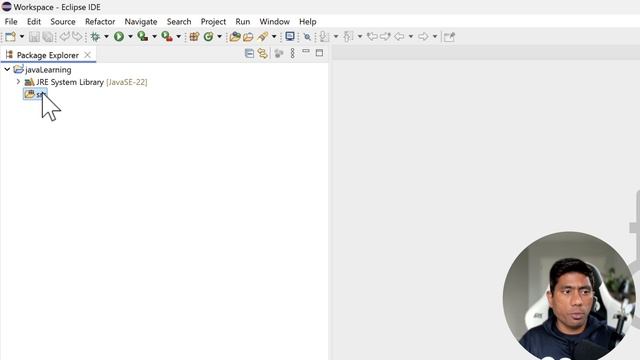Open the Window menu

point(274,22)
